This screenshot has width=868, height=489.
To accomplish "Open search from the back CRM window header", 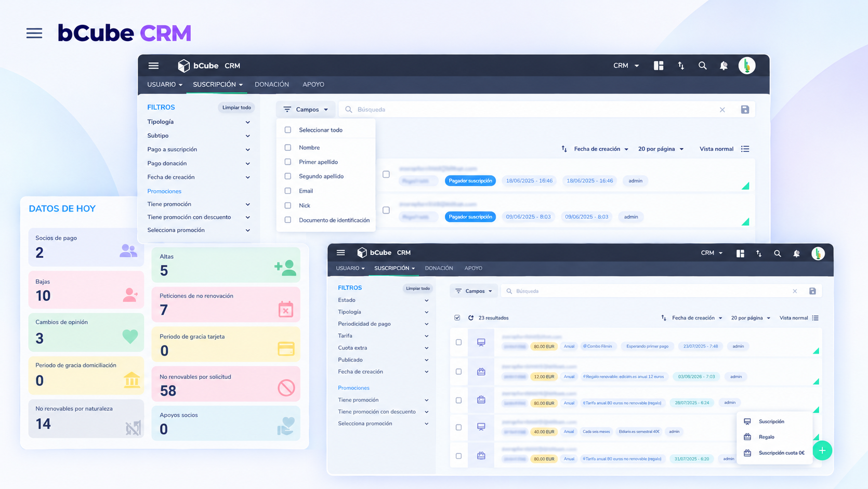I will 703,65.
